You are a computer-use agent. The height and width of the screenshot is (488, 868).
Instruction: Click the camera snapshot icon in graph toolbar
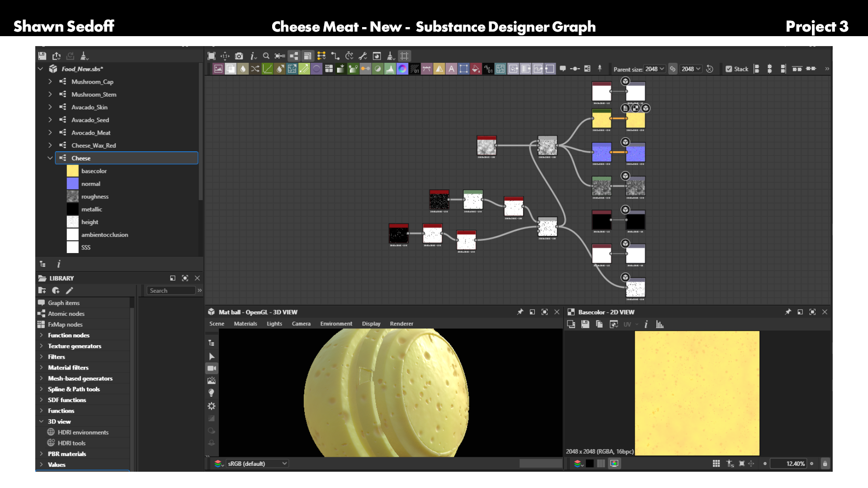[x=239, y=56]
